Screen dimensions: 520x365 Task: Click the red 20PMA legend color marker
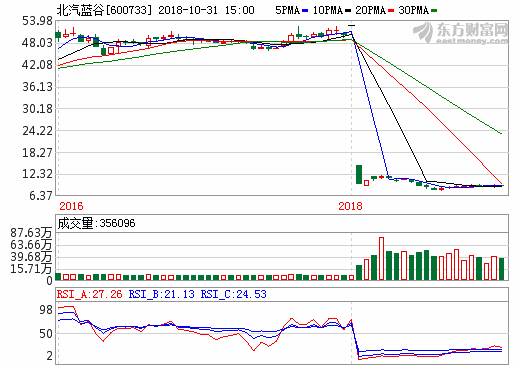tap(391, 11)
